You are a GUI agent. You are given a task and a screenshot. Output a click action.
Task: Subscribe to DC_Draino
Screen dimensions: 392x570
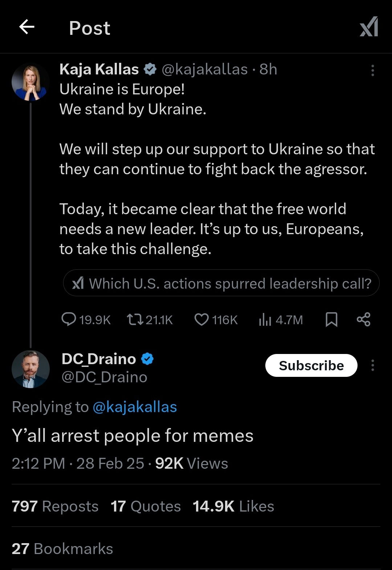click(x=311, y=365)
